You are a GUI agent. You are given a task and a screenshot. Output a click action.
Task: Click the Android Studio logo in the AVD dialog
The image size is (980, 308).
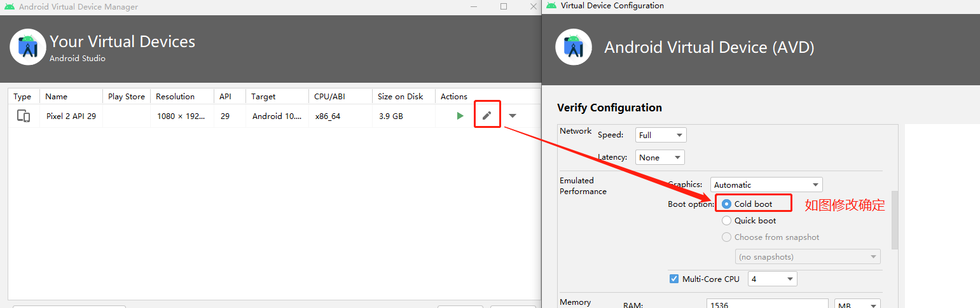point(574,47)
